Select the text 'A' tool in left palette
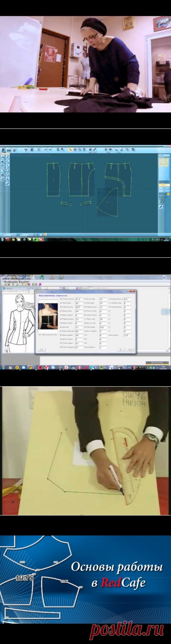The image size is (171, 644). [7, 179]
